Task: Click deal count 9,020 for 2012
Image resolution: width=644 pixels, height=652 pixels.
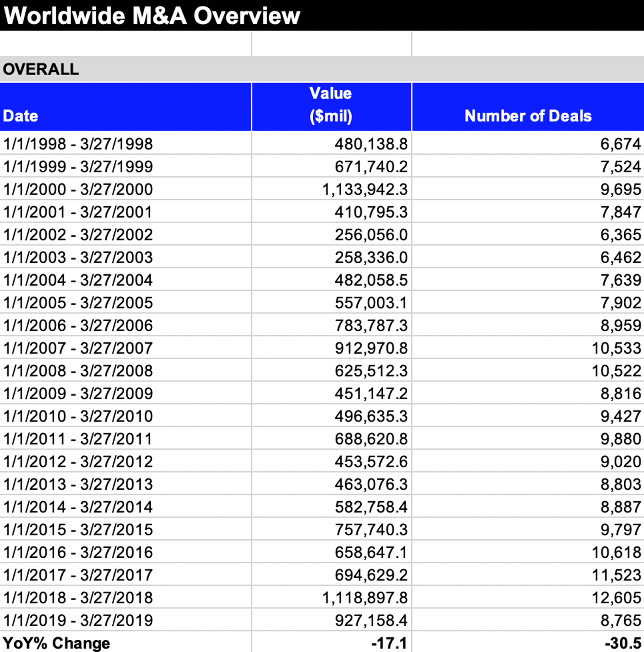Action: tap(620, 461)
